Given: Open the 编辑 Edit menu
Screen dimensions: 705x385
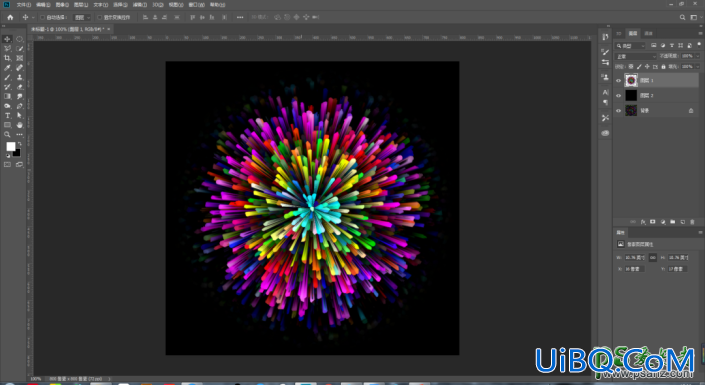Looking at the screenshot, I should 43,5.
